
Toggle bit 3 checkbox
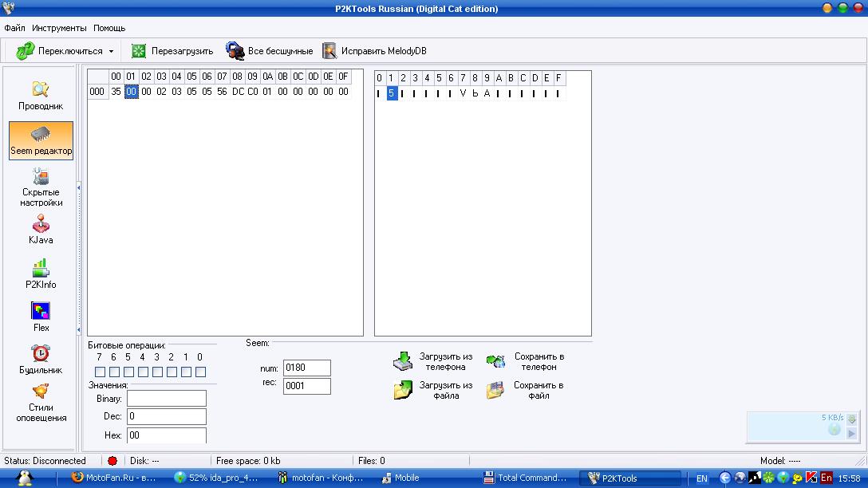[x=158, y=372]
